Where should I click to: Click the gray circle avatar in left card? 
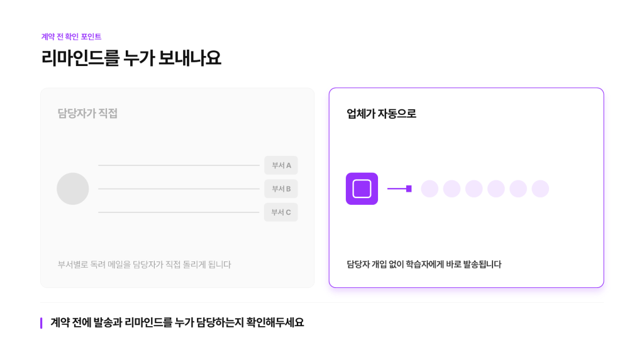[73, 189]
